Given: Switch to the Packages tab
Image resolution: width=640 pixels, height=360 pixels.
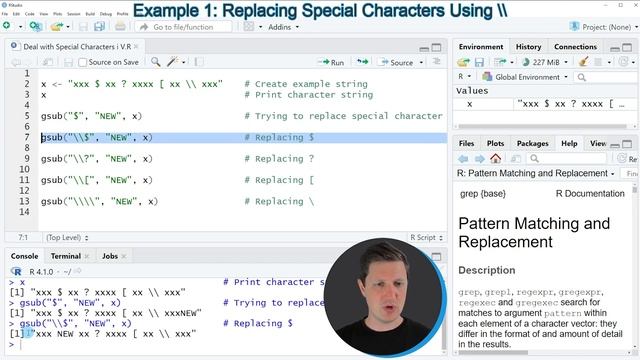Looking at the screenshot, I should pos(532,143).
